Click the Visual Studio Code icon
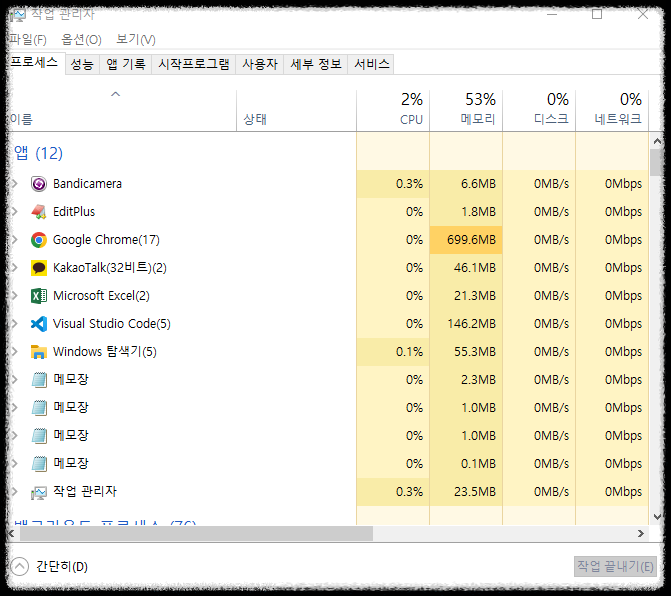 [39, 324]
